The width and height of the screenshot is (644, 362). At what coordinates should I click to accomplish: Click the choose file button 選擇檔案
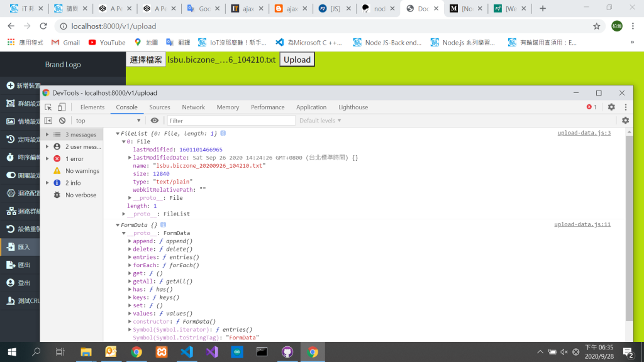145,60
